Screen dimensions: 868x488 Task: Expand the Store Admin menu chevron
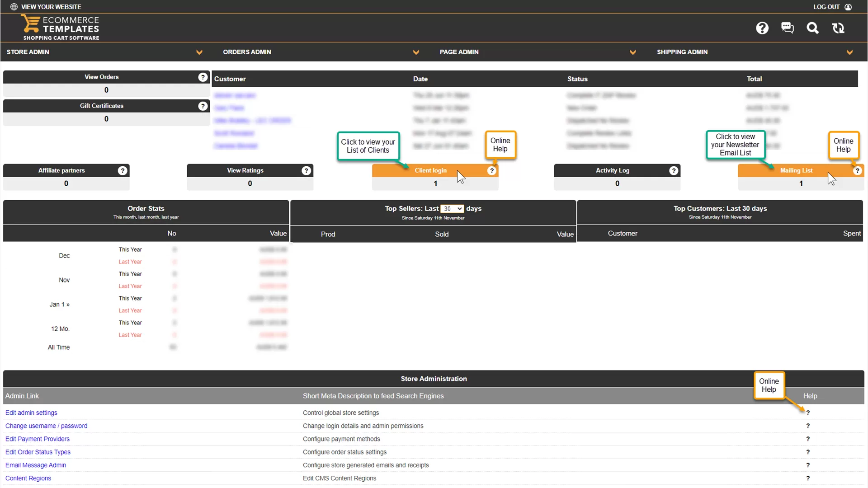pos(199,52)
